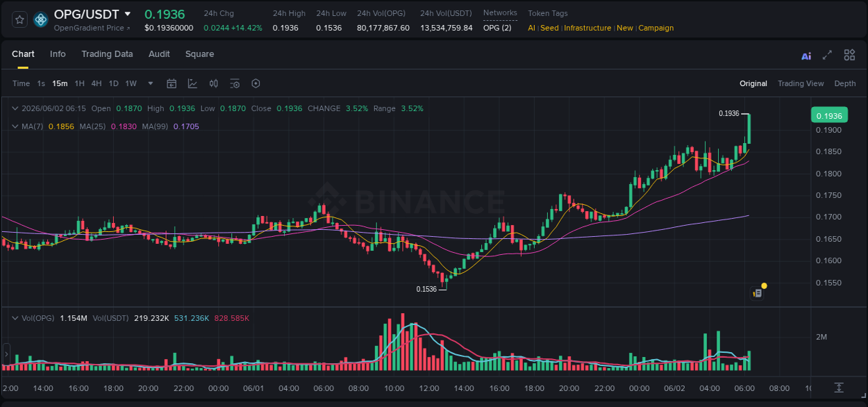Collapse the OHLC data legend row
This screenshot has width=868, height=407.
pyautogui.click(x=15, y=108)
